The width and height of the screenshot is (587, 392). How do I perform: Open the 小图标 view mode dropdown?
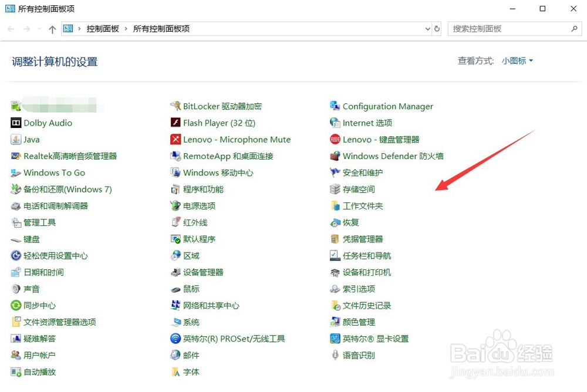pos(517,60)
